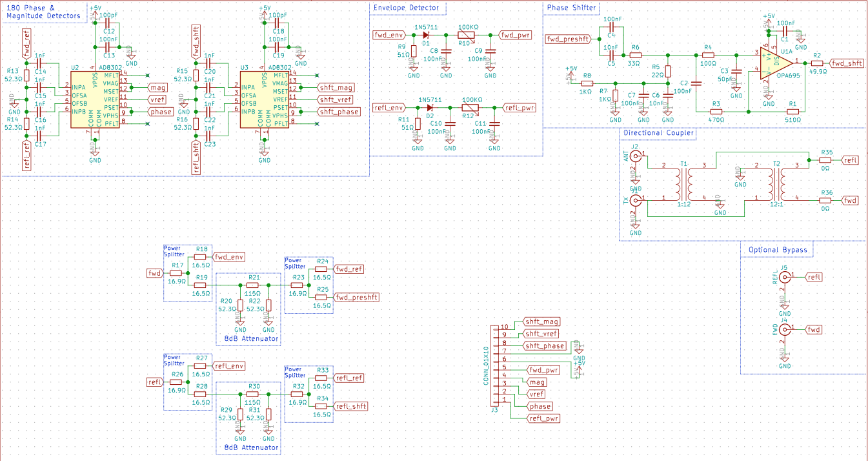Click the refl_shft label after R34

point(350,406)
